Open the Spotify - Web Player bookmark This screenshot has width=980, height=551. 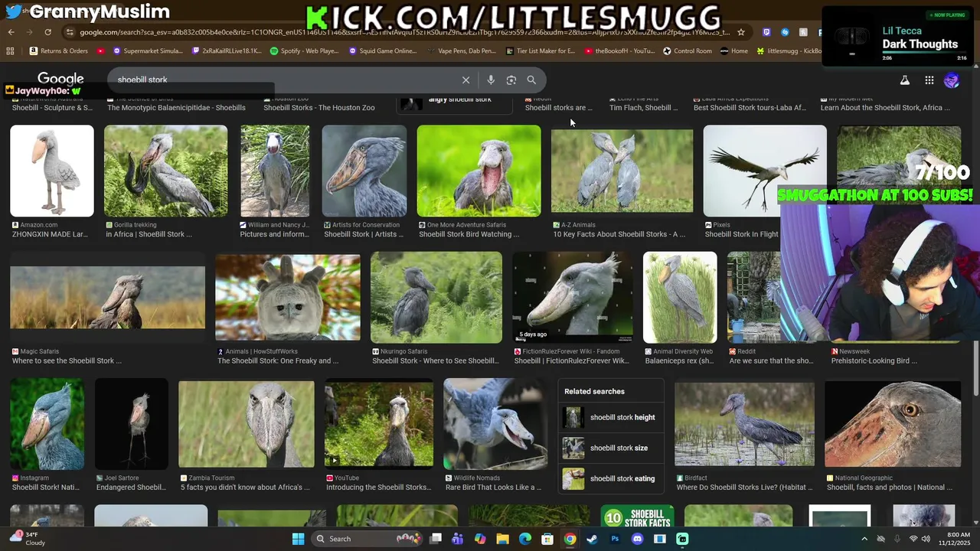tap(304, 51)
